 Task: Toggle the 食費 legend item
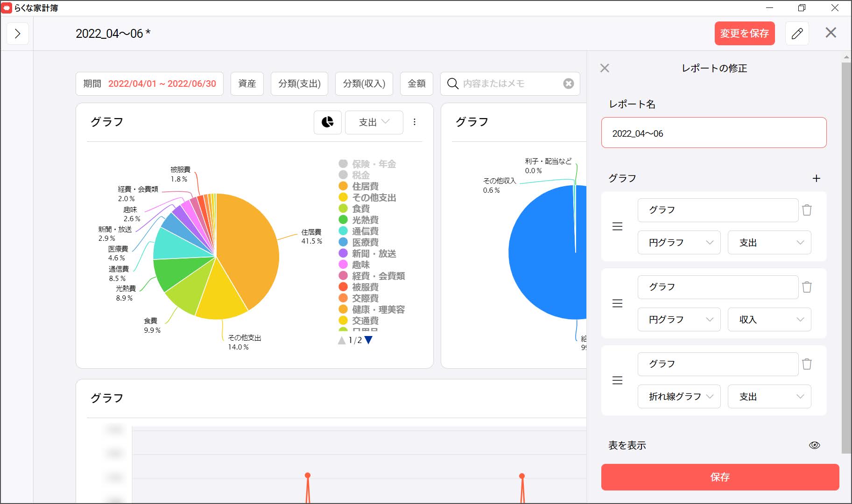354,209
